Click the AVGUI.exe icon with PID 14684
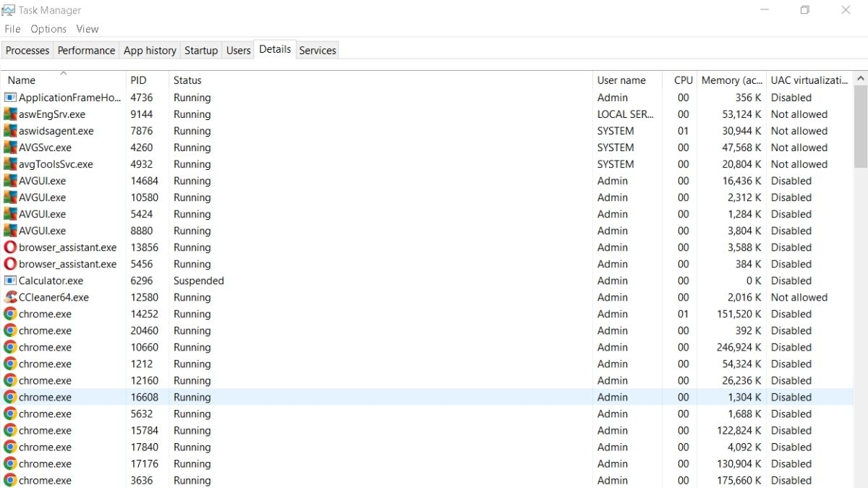 [x=9, y=181]
